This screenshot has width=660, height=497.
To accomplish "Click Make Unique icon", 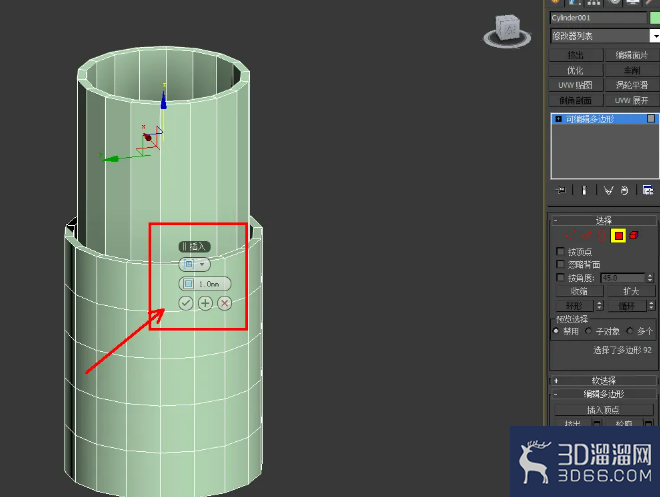I will [x=608, y=191].
